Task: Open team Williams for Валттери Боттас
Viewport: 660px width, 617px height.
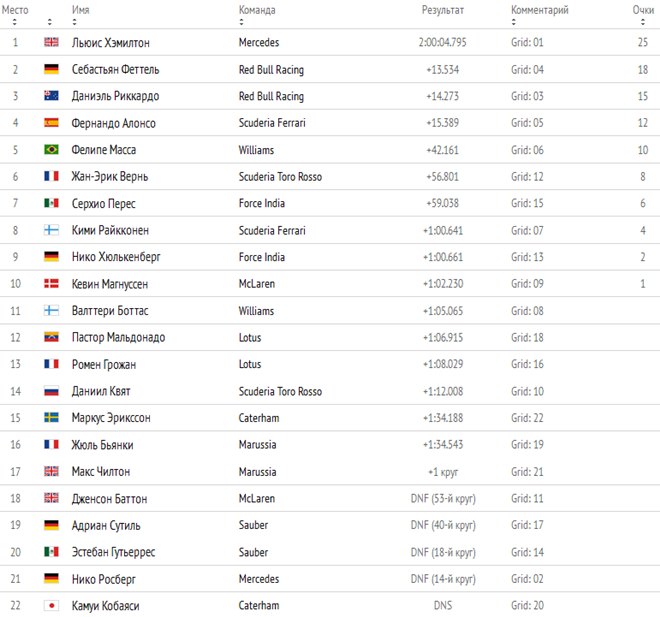Action: coord(256,311)
